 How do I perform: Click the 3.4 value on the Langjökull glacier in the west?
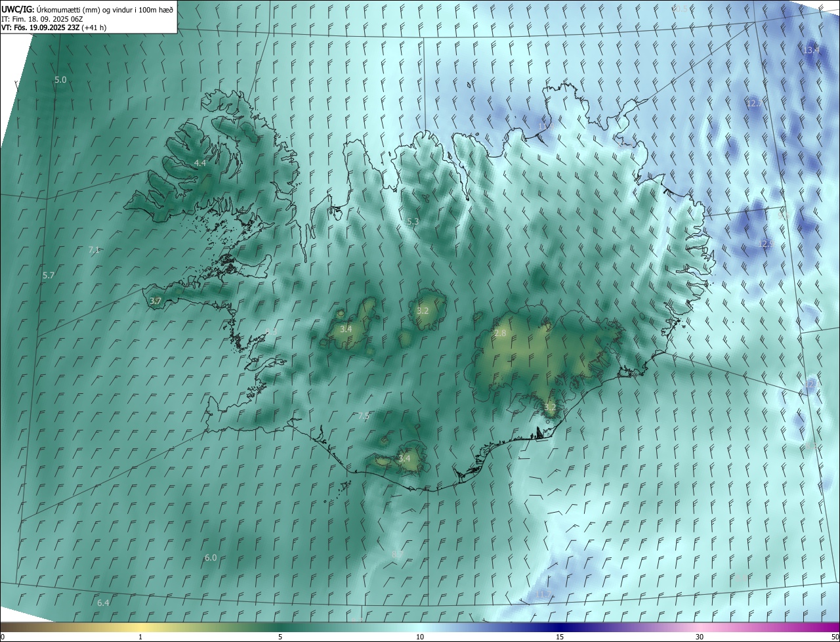tap(346, 328)
